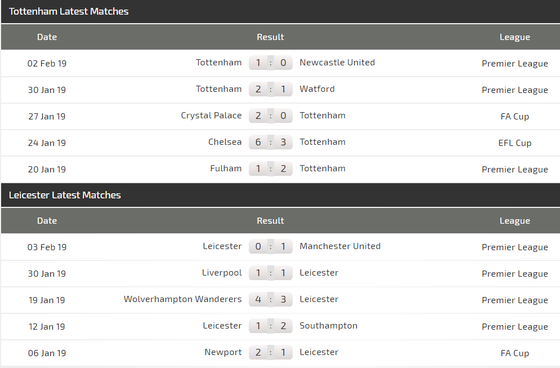Click the Date column header in Tottenham table
The image size is (560, 368).
pos(47,37)
